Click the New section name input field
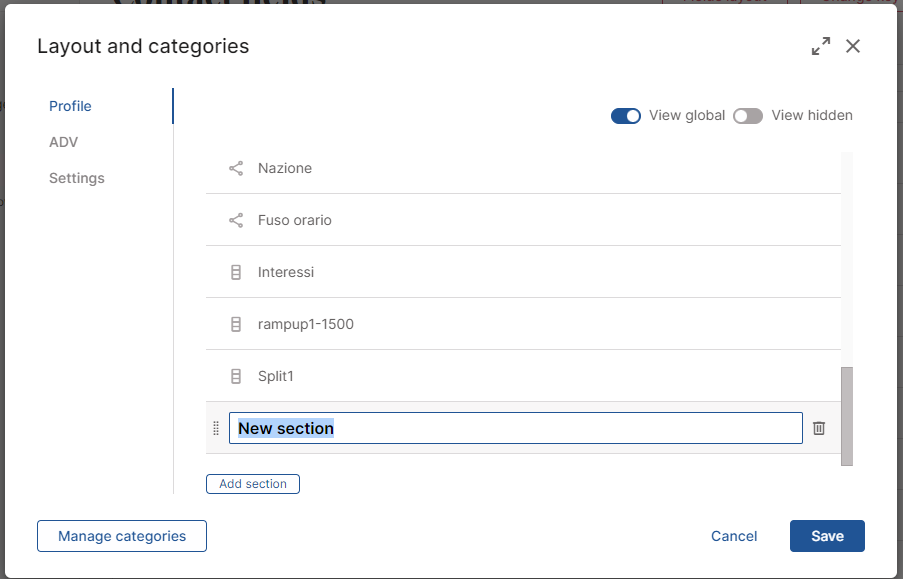The height and width of the screenshot is (579, 903). point(560,428)
